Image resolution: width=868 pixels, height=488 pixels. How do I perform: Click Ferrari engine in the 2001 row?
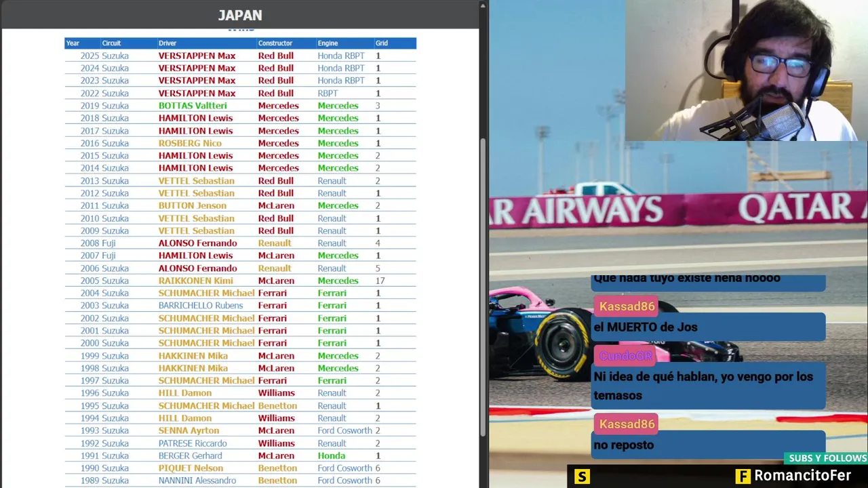(x=332, y=331)
